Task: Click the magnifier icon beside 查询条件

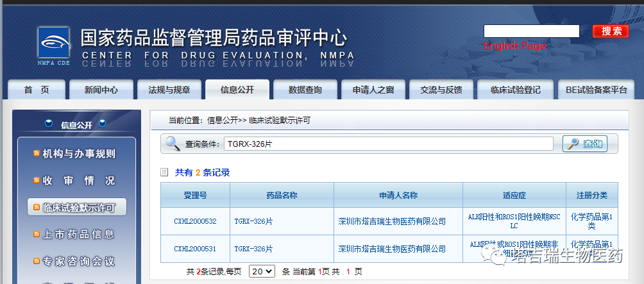Action: click(x=173, y=144)
